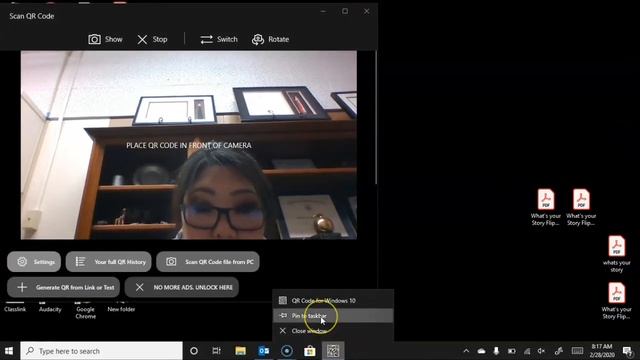Show hidden system tray icons

[466, 351]
